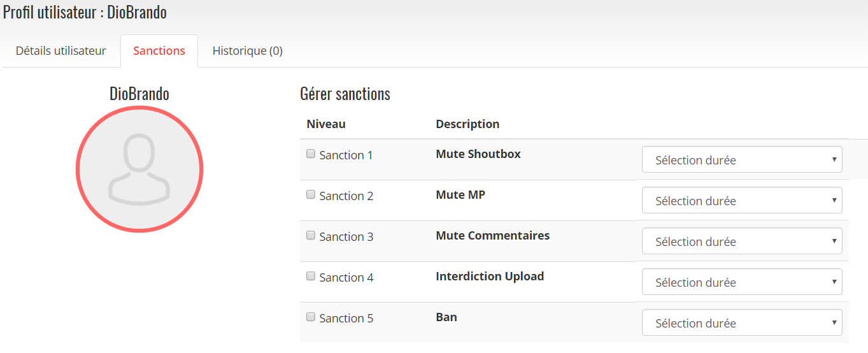
Task: Check the Sanction 1 checkbox
Action: 311,154
